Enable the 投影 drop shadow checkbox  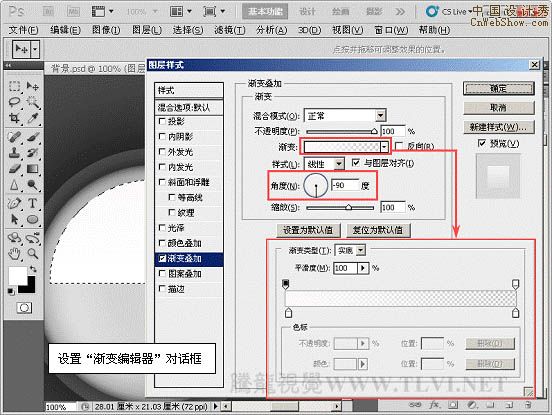(x=162, y=121)
